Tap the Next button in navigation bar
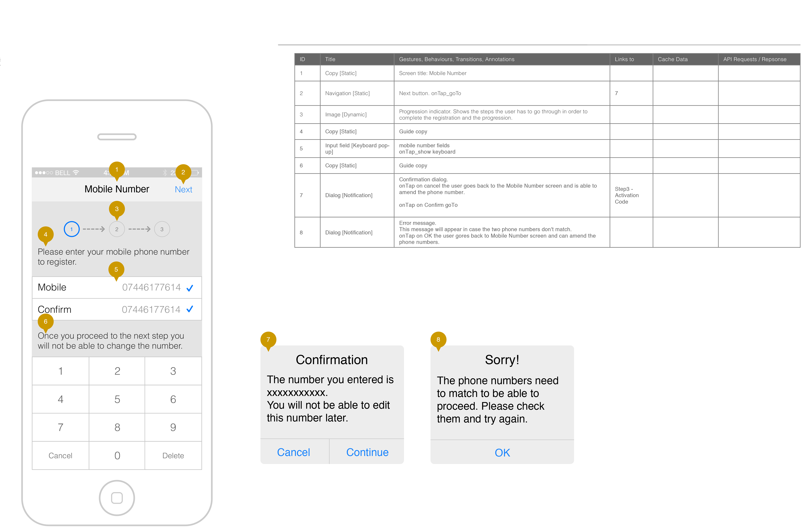Screen dimensions: 809x532 click(x=183, y=190)
